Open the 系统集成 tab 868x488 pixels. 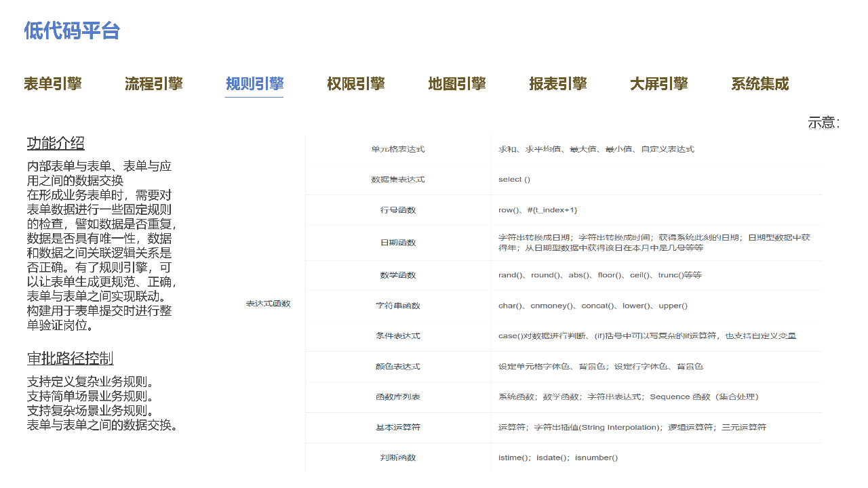click(759, 84)
